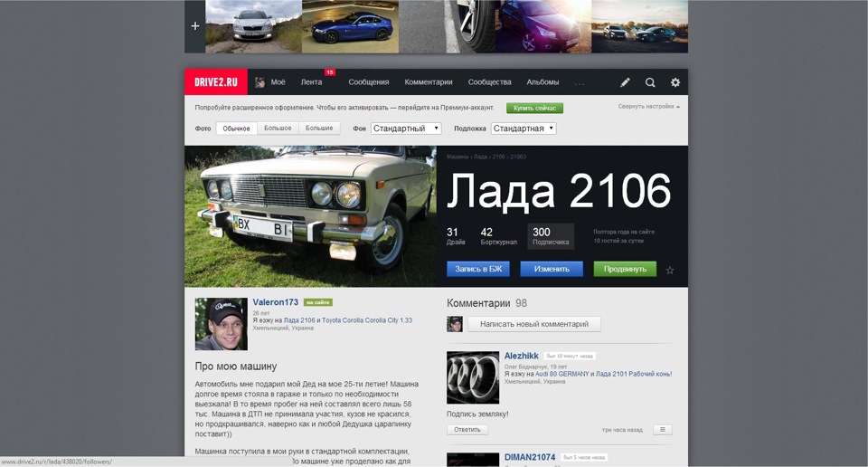Screen dimensions: 868x467
Task: Open Valeron173 profile photo
Action: point(221,324)
